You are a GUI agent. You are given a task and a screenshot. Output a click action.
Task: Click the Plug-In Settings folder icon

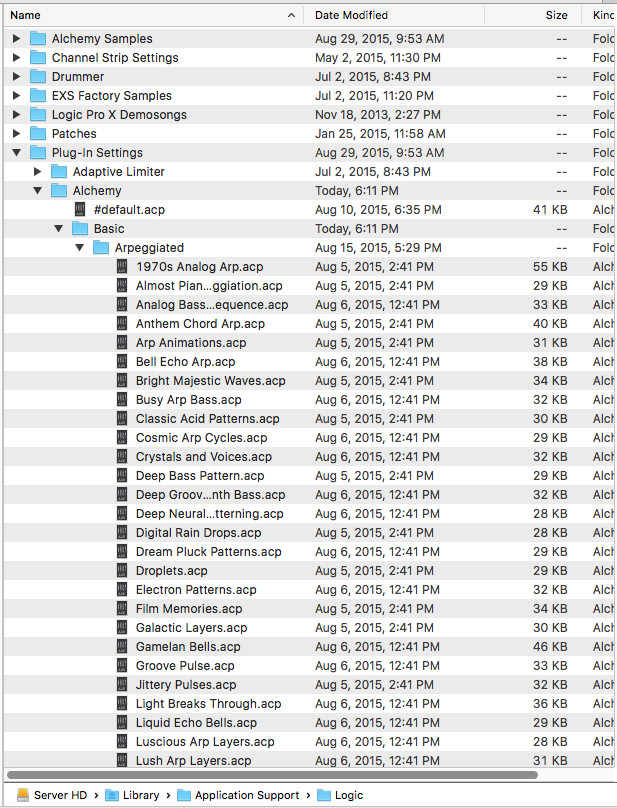click(38, 153)
